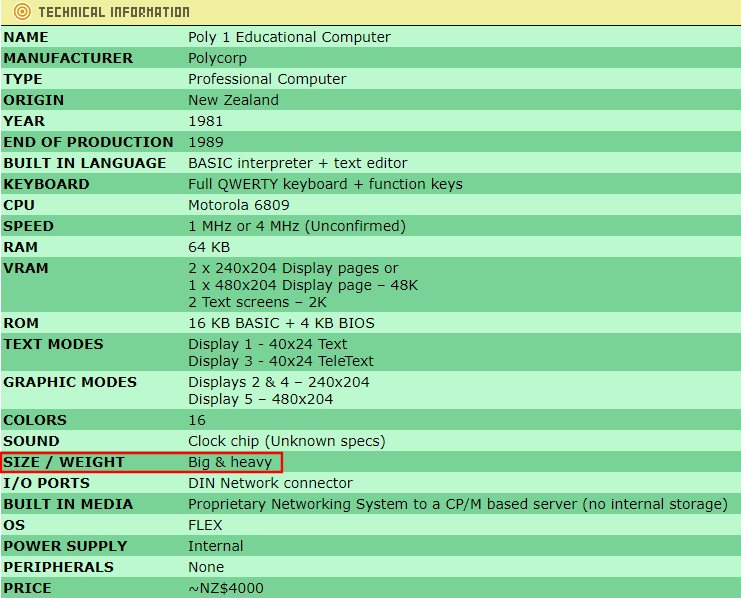The width and height of the screenshot is (741, 598).
Task: Click the 'Technical Information' heading text
Action: tap(114, 12)
